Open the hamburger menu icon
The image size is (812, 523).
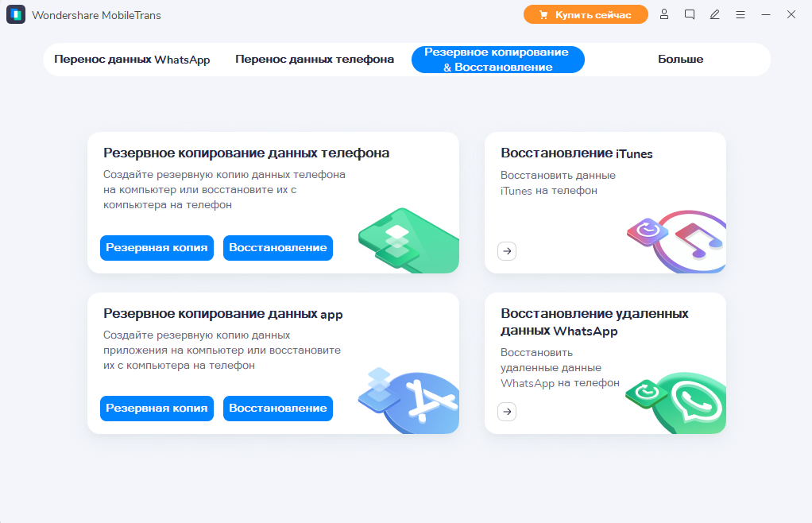[x=740, y=15]
